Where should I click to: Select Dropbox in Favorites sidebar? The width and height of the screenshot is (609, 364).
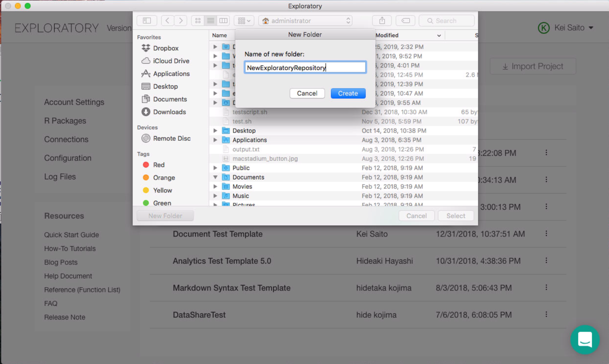[x=160, y=48]
